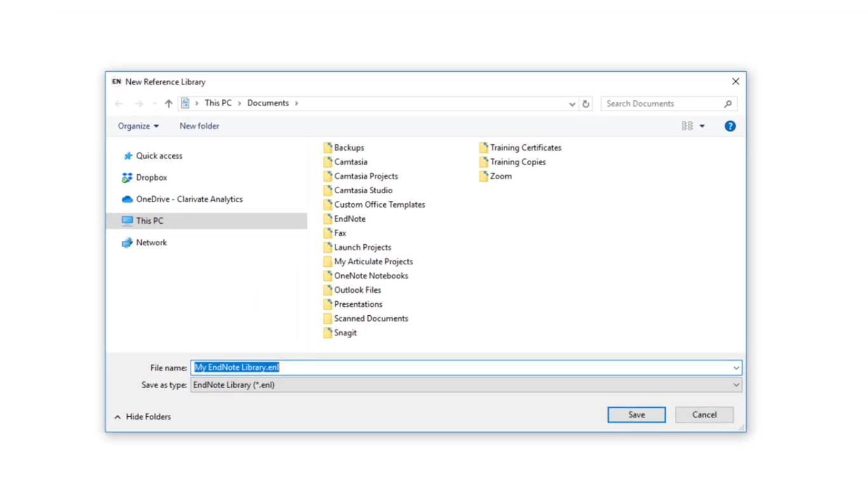
Task: Select the Custom Office Templates folder
Action: coord(374,205)
